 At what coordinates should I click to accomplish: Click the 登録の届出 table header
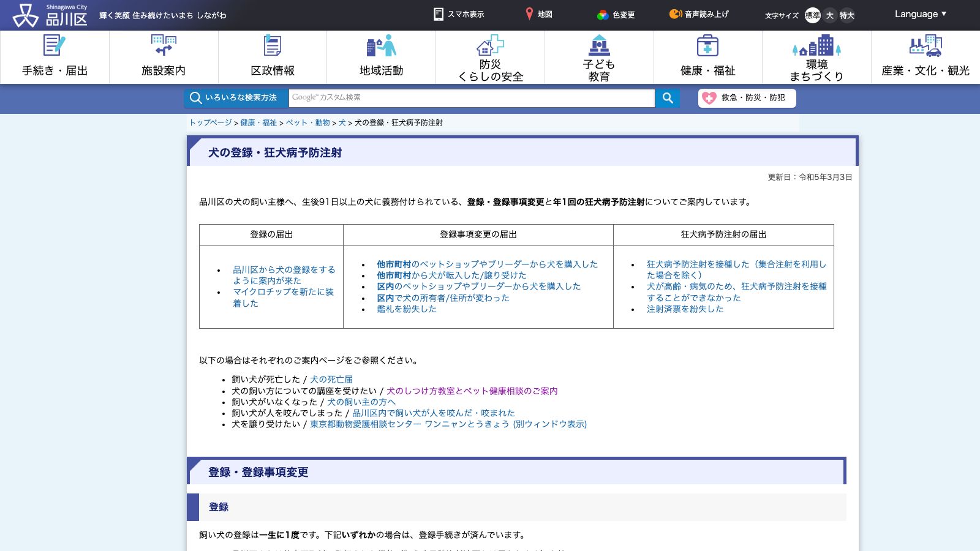[x=271, y=234]
